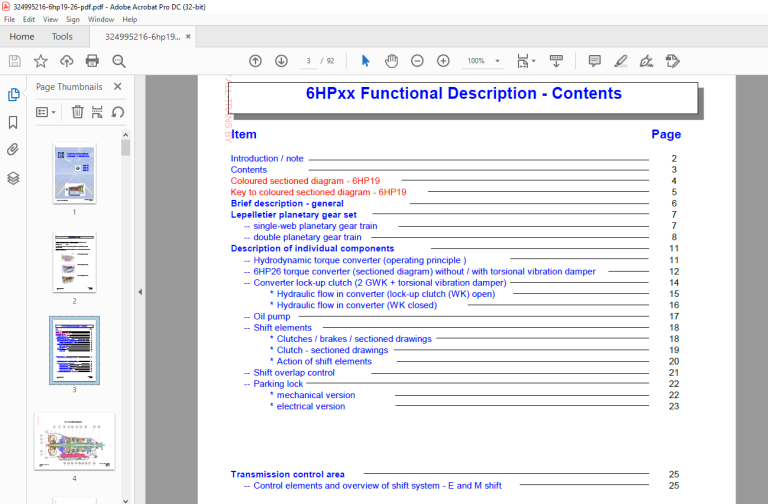This screenshot has width=768, height=504.
Task: Open zoom level dropdown arrow
Action: 498,61
